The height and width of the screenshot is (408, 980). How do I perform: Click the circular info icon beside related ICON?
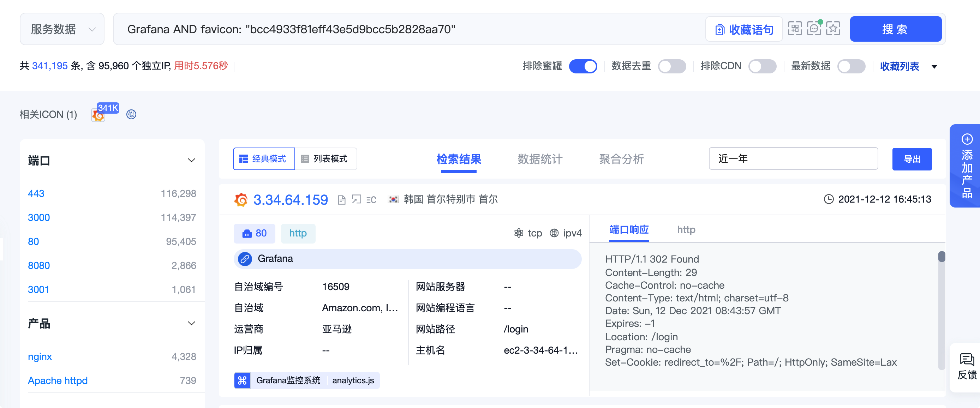[x=131, y=114]
